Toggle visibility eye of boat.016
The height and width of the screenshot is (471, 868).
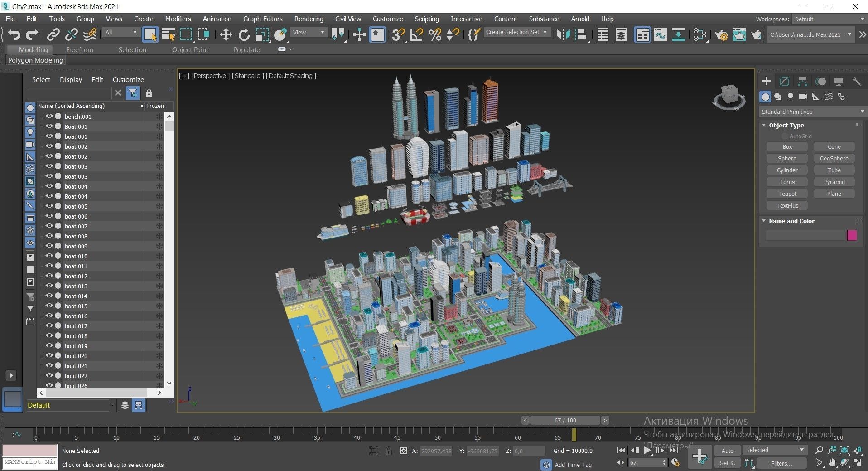pos(49,316)
